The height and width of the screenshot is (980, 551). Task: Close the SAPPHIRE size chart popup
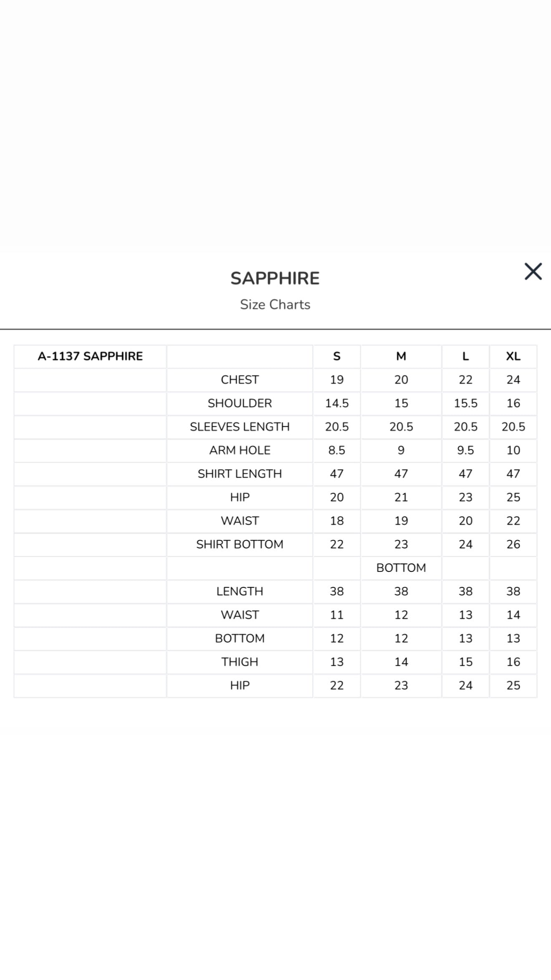coord(533,272)
